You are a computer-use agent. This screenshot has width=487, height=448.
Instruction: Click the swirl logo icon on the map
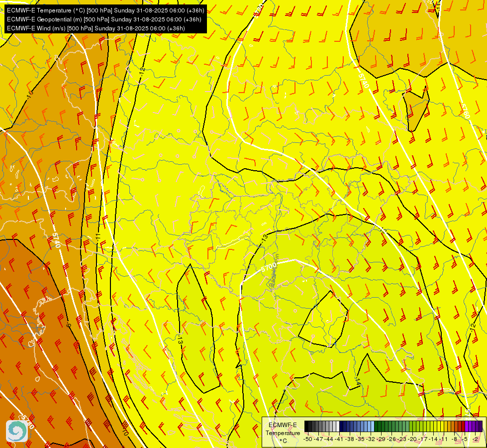point(17,431)
